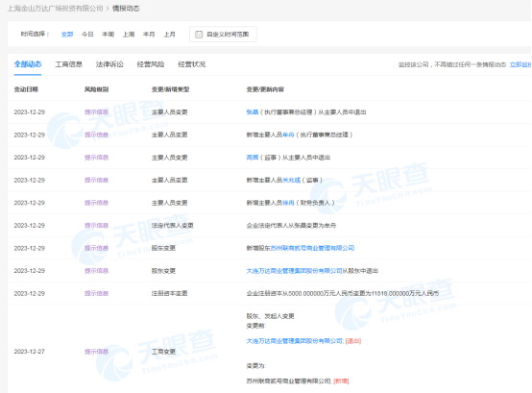The height and width of the screenshot is (393, 532).
Task: Filter records by 上周
Action: 129,35
